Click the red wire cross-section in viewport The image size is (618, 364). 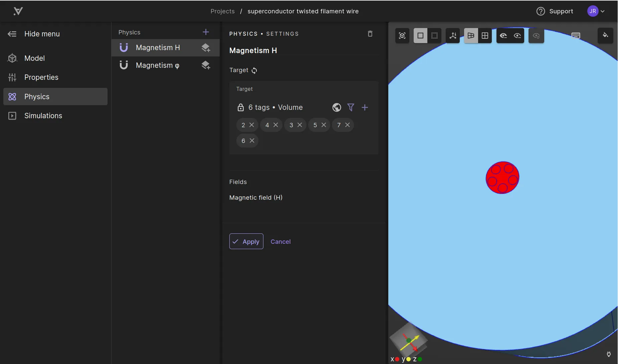pyautogui.click(x=502, y=178)
